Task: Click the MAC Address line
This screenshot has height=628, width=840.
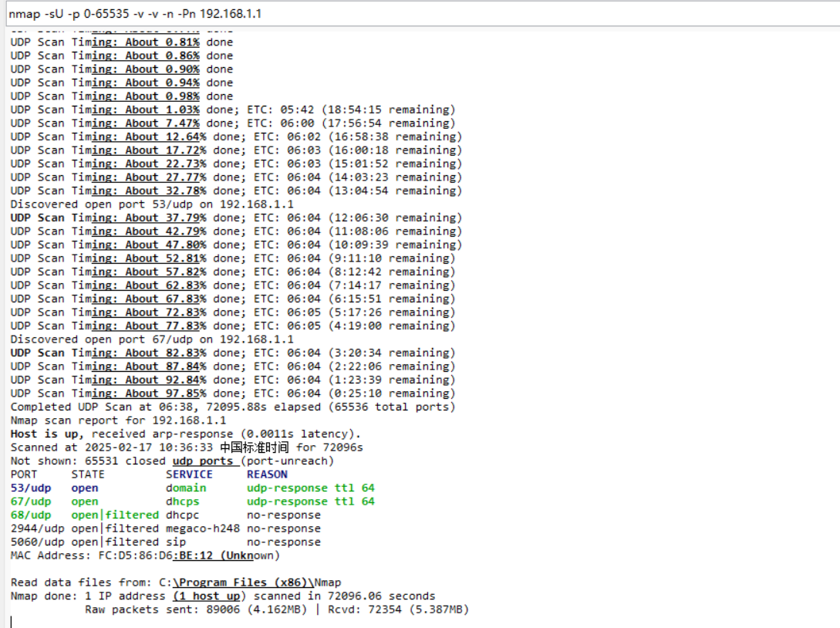Action: pos(145,555)
